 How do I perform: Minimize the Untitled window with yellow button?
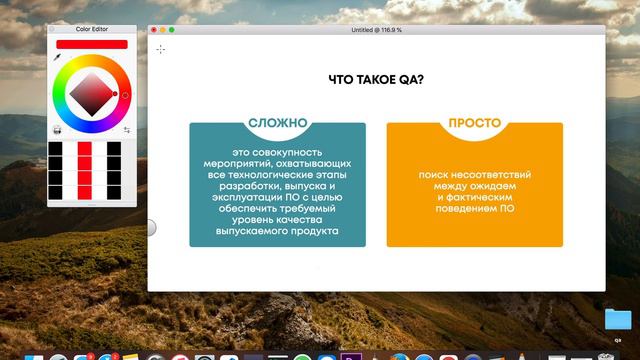click(163, 30)
